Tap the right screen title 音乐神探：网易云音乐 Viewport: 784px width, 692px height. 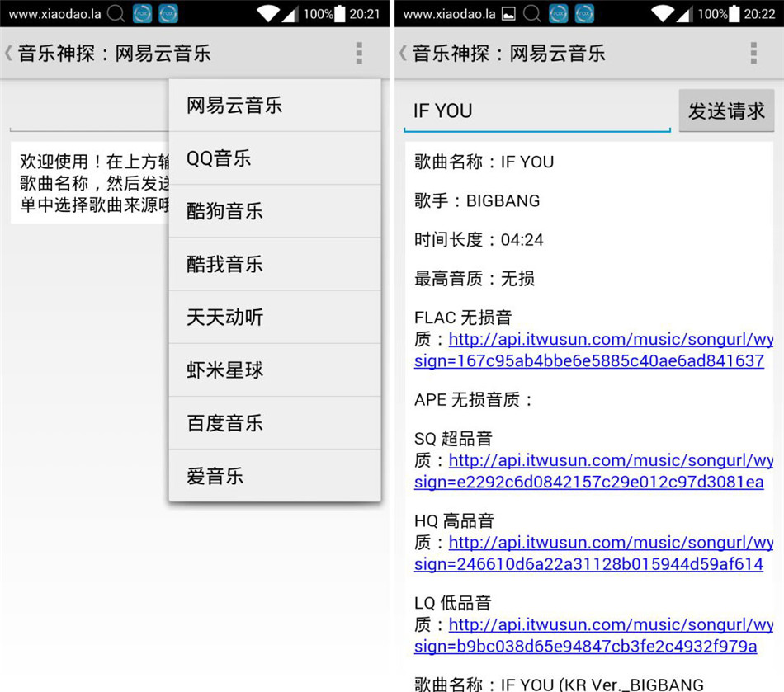[509, 54]
